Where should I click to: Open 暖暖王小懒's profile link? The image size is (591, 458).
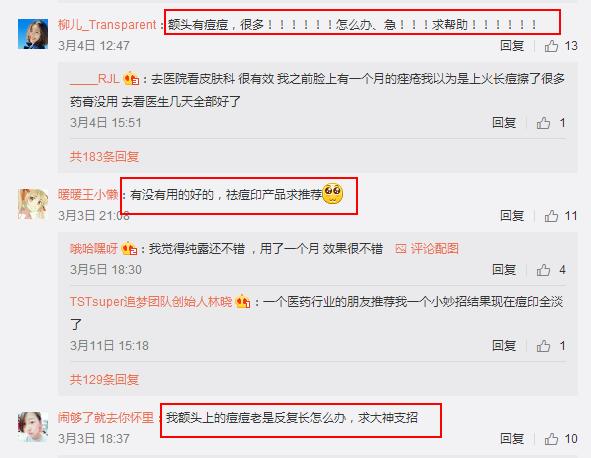(x=88, y=195)
